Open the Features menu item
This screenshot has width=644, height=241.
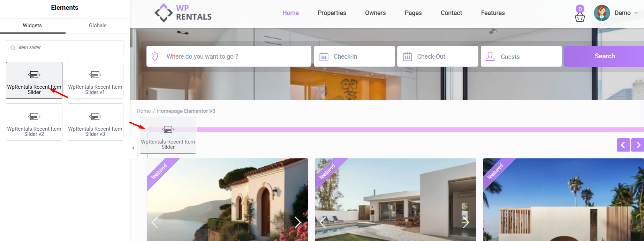[493, 13]
